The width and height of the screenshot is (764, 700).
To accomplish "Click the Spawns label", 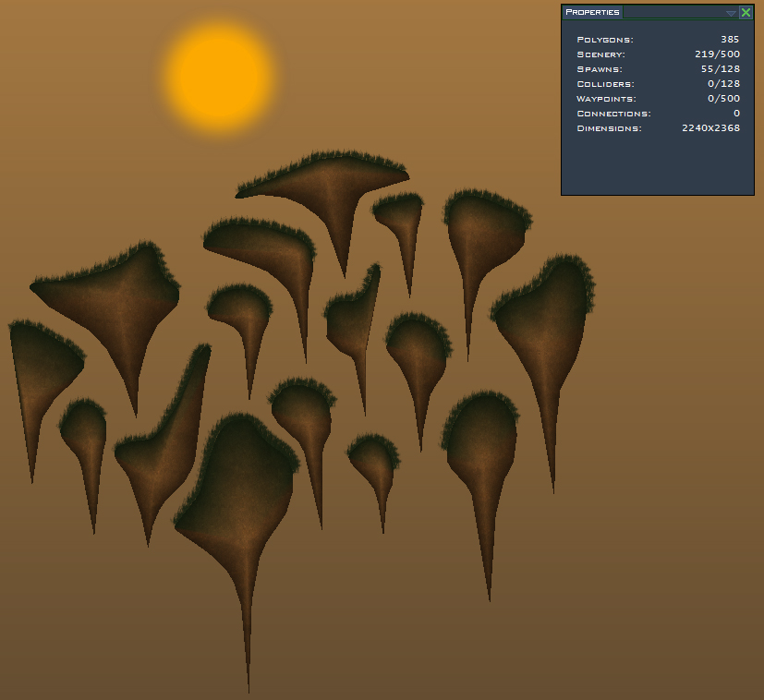I will pyautogui.click(x=599, y=69).
